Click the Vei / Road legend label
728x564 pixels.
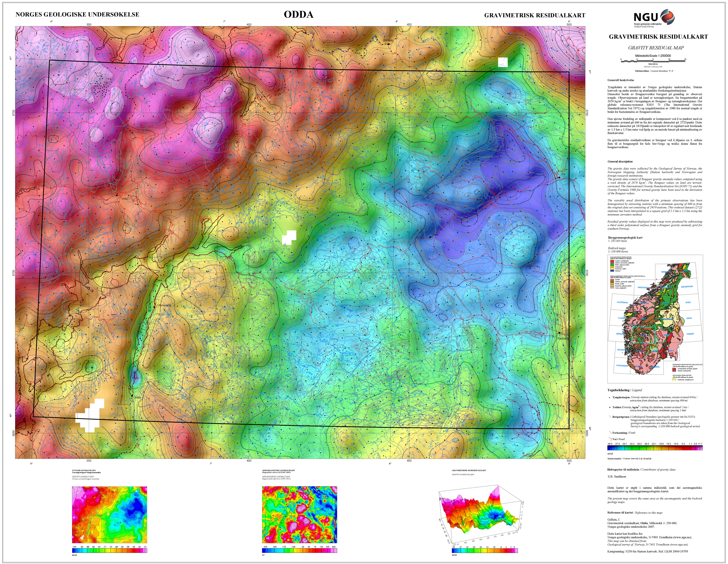tap(619, 439)
